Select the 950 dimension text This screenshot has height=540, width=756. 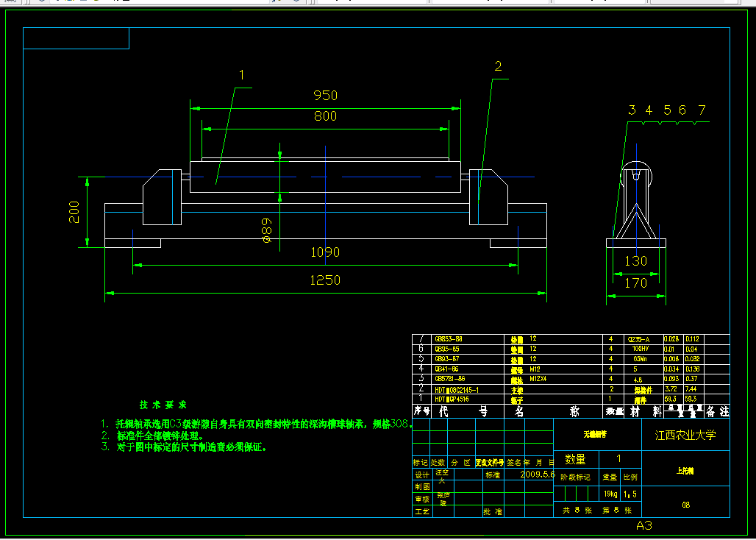pyautogui.click(x=326, y=95)
